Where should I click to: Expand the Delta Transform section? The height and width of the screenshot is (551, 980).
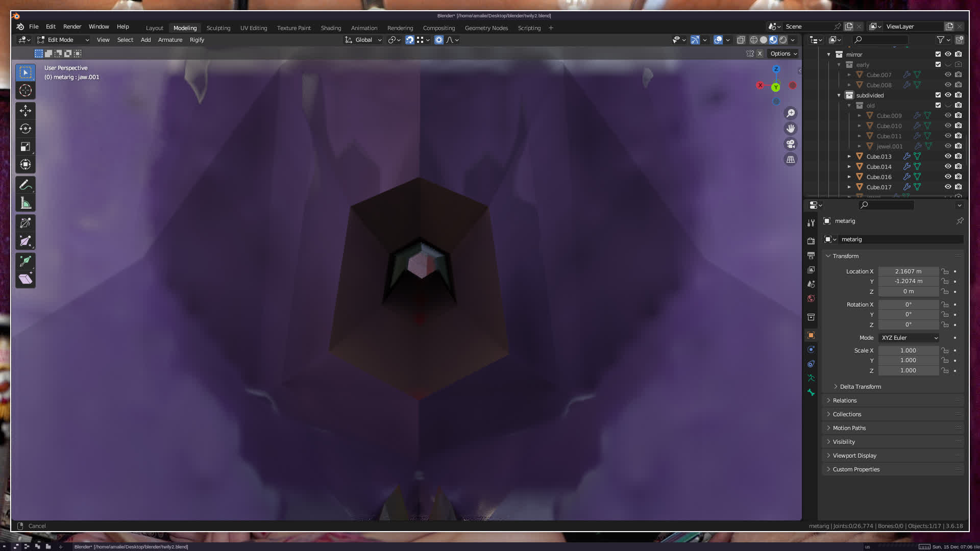point(860,387)
